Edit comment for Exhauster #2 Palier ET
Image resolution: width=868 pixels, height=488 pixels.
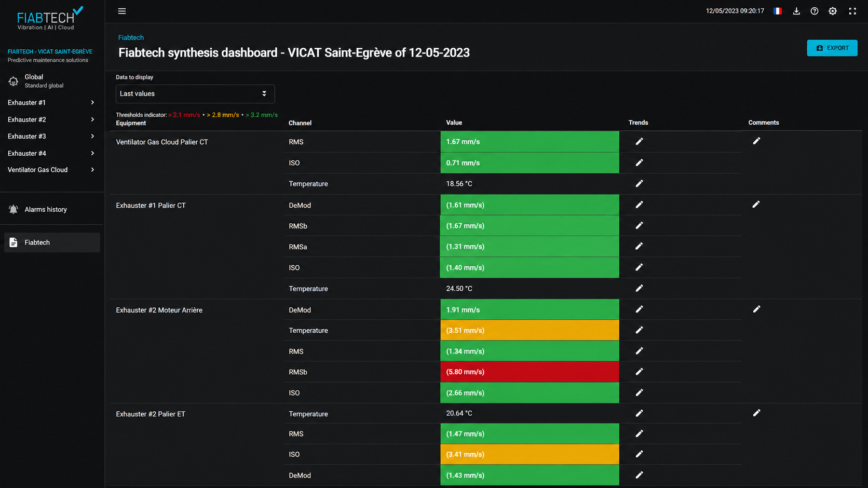coord(756,413)
